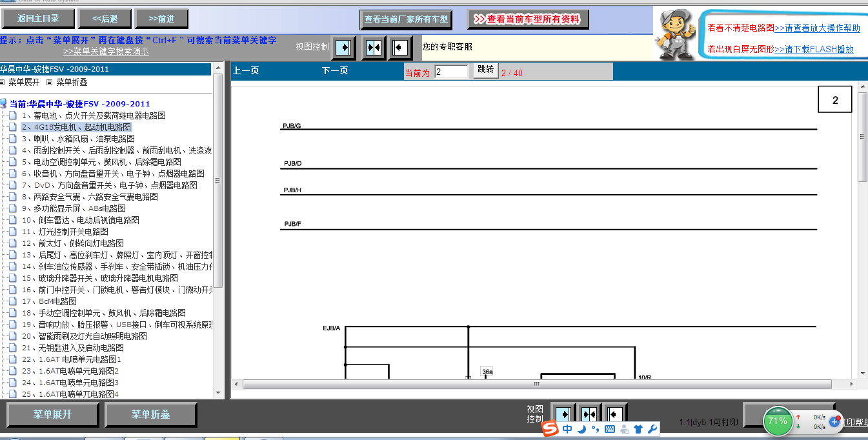
Task: Click the large 菜单展开 button at the bottom
Action: pos(52,414)
